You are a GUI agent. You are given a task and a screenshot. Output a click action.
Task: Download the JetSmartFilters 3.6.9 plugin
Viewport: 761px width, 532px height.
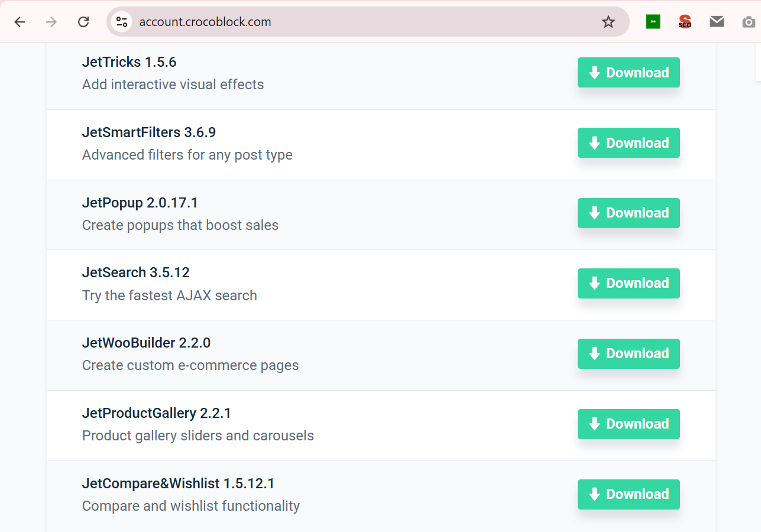pyautogui.click(x=629, y=143)
